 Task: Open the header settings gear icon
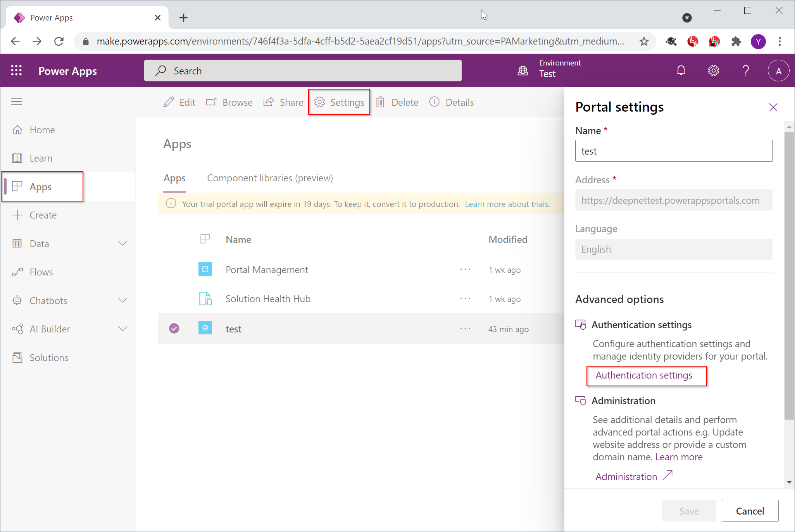[x=713, y=71]
